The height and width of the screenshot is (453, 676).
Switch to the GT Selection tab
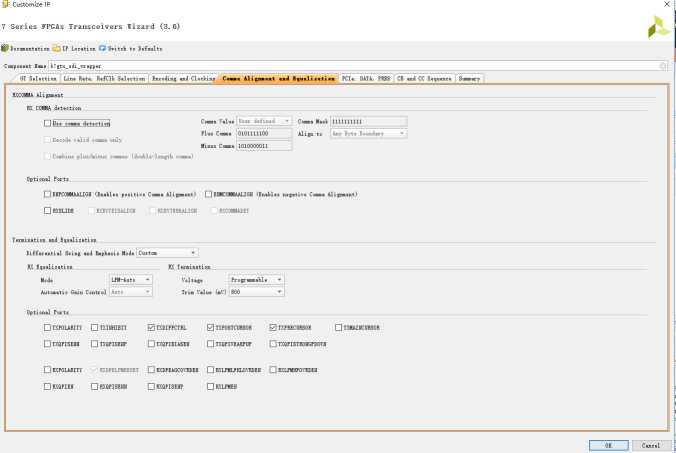tap(38, 79)
